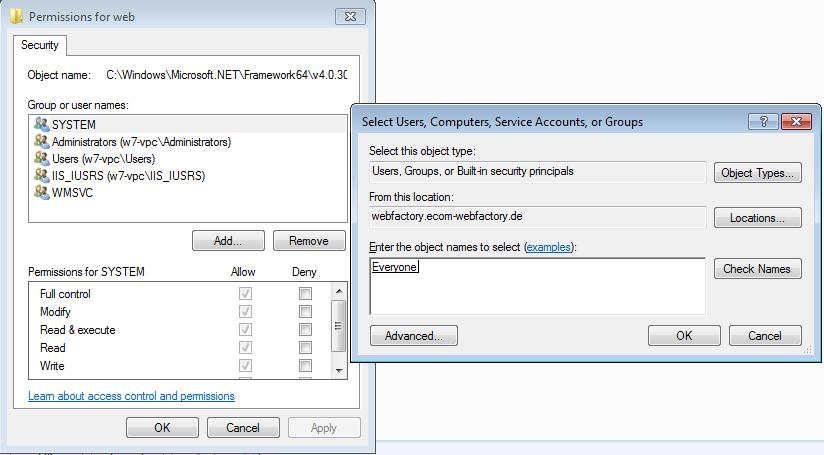The width and height of the screenshot is (824, 455).
Task: Check Deny for Read & execute
Action: click(305, 330)
